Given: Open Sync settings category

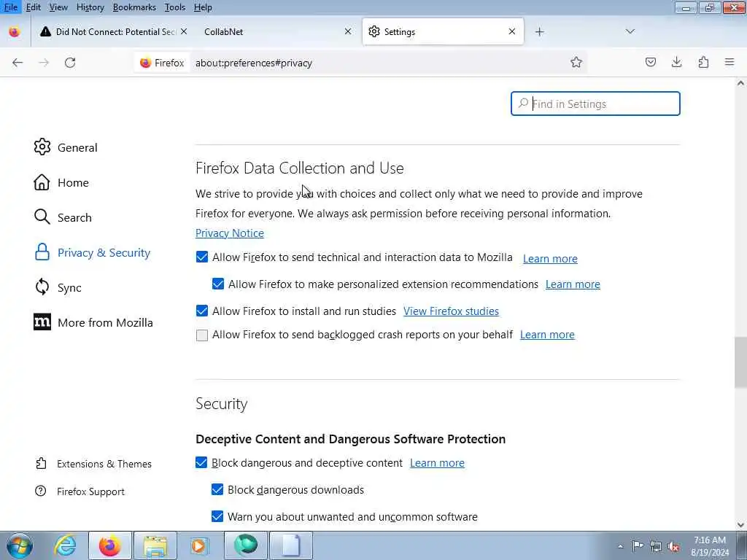Looking at the screenshot, I should click(x=57, y=287).
